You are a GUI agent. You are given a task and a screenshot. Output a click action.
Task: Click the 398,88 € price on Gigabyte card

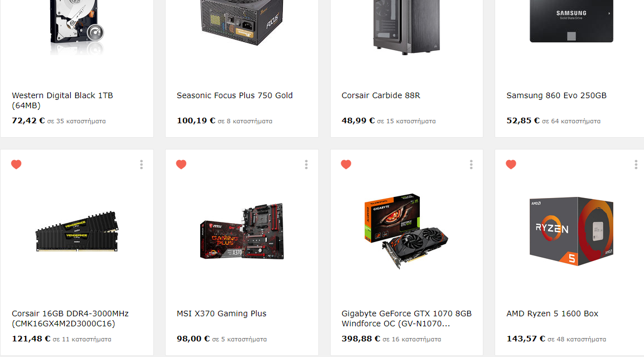click(x=361, y=339)
